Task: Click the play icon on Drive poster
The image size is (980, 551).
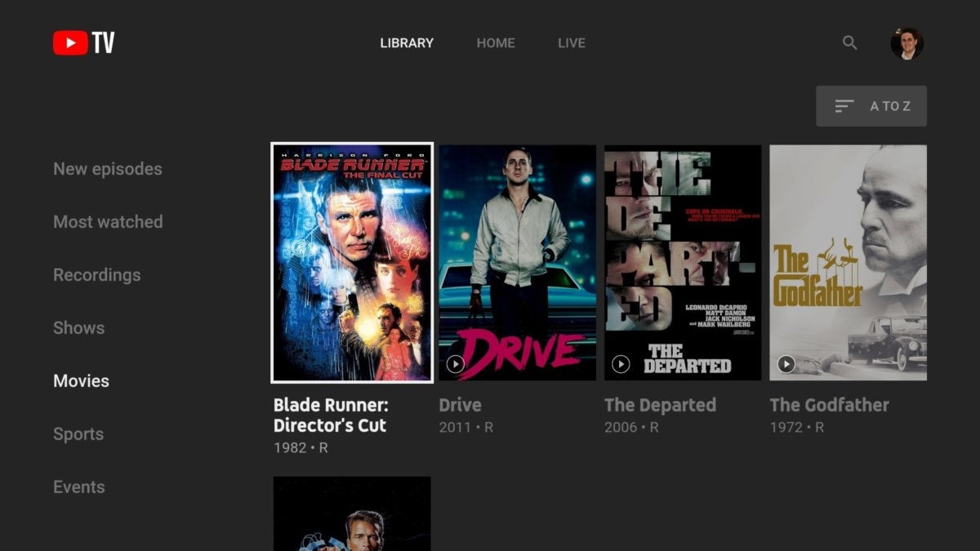Action: tap(456, 364)
